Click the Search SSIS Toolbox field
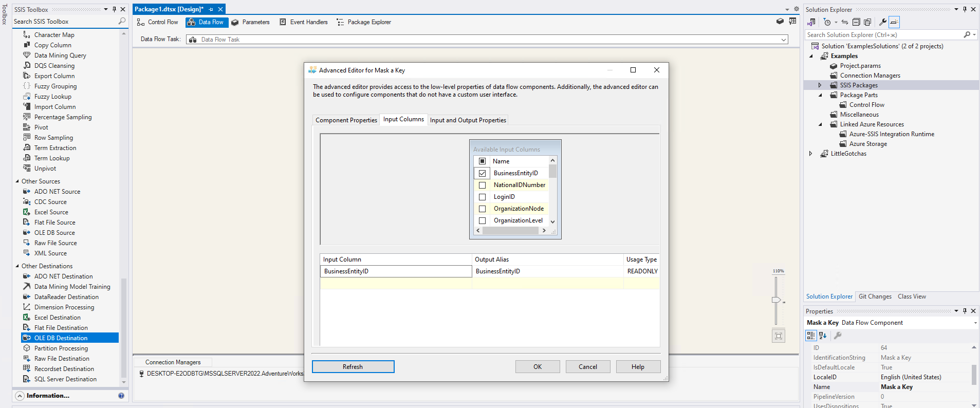Viewport: 980px width, 408px height. pos(64,22)
